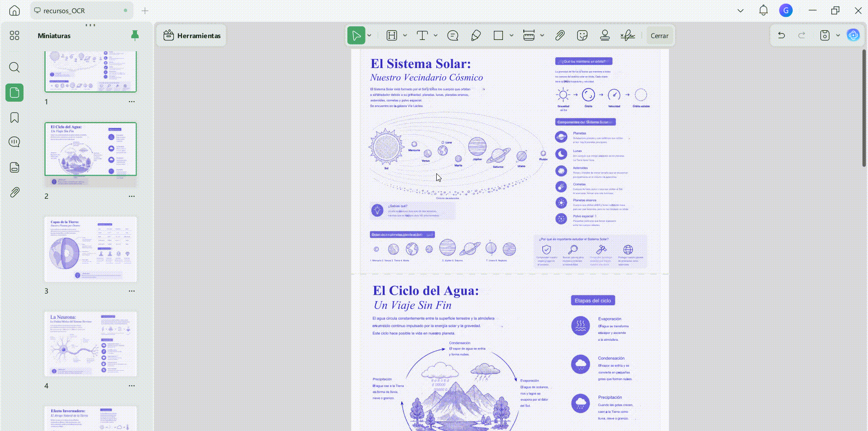Viewport: 868px width, 431px height.
Task: Open the AI assistant icon
Action: coord(853,35)
